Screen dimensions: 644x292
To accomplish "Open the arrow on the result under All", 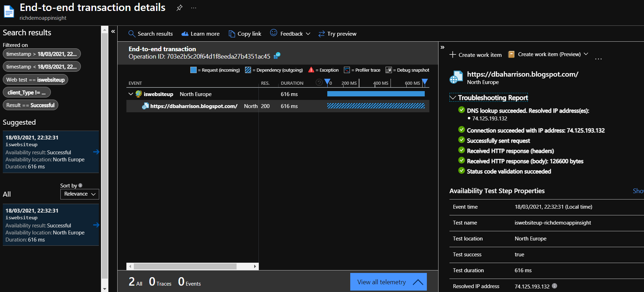I will point(96,225).
